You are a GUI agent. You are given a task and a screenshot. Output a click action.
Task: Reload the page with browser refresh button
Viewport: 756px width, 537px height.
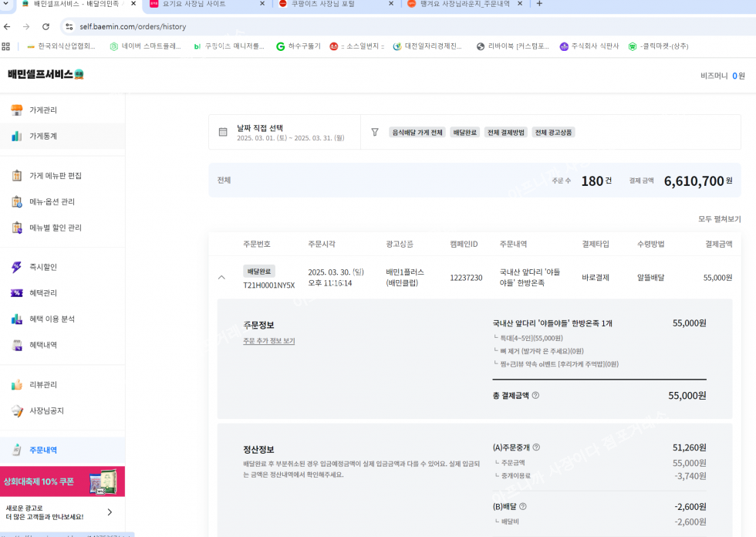(46, 26)
